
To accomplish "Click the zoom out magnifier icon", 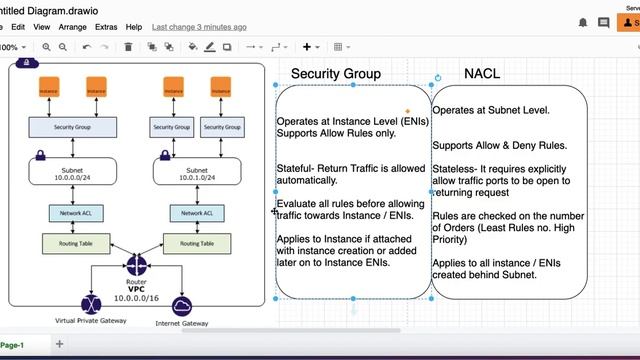I will 63,47.
